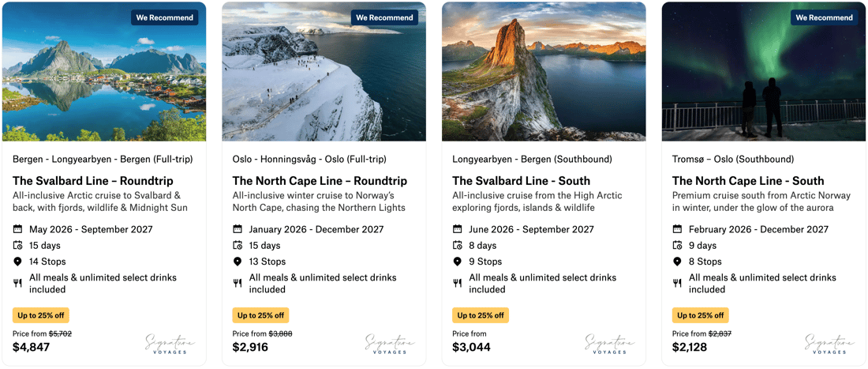Click meals fork icon on North Cape South card

[x=677, y=283]
